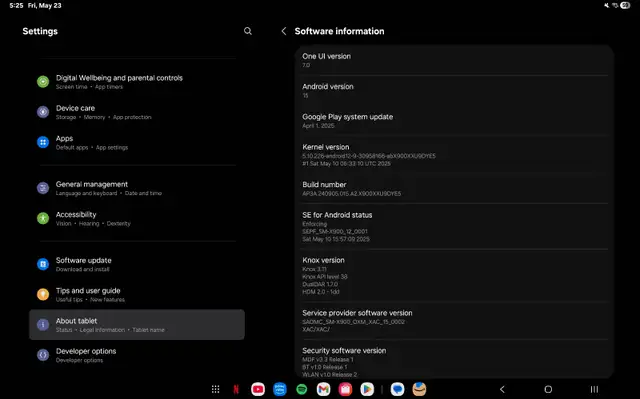Click 'Vision · Hearing · Dexterity' subtitle

click(x=93, y=223)
